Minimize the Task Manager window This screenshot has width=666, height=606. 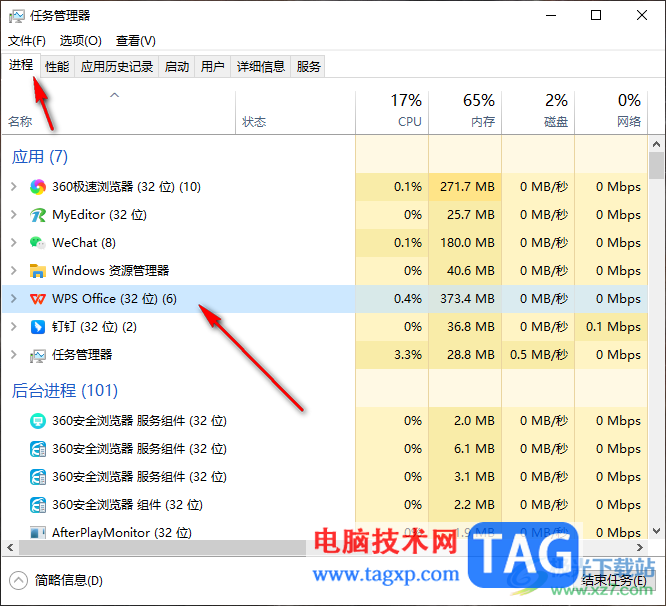click(551, 16)
